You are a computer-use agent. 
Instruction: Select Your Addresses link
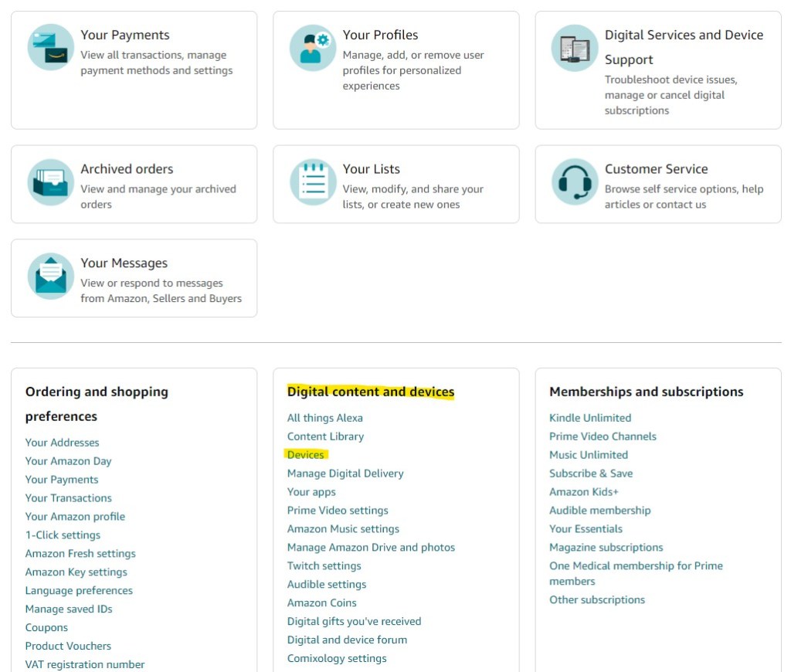click(x=62, y=443)
